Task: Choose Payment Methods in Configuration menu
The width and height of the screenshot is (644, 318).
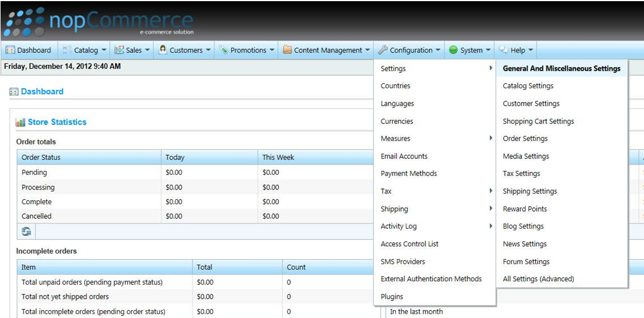Action: coord(409,174)
